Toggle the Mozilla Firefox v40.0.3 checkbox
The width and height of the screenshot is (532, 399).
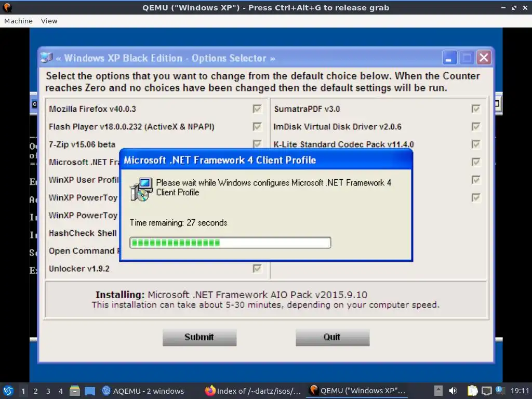click(x=257, y=109)
